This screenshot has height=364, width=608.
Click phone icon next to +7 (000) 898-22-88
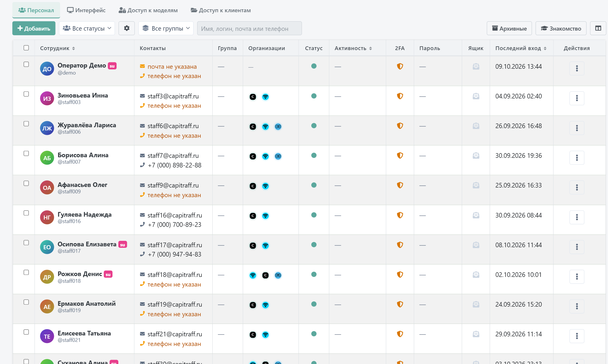[142, 165]
